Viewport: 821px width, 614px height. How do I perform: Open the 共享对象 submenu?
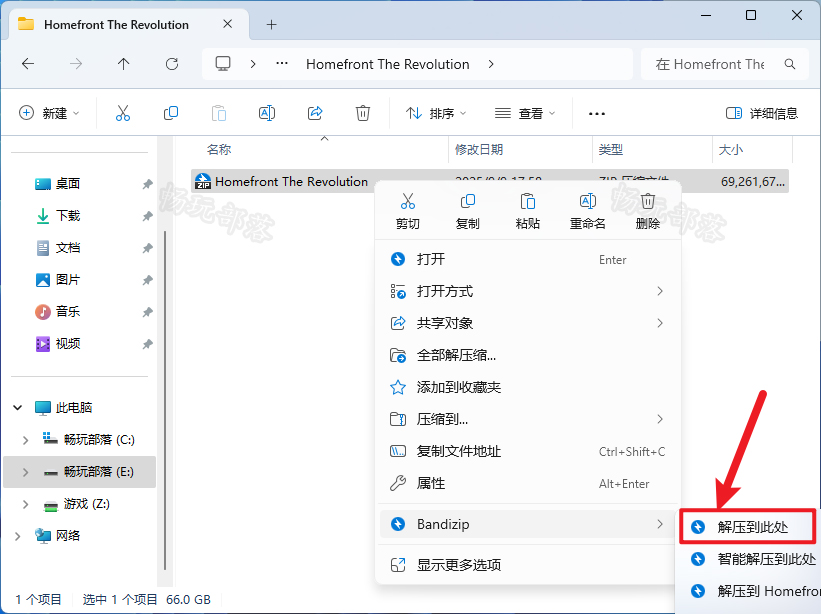tap(528, 323)
